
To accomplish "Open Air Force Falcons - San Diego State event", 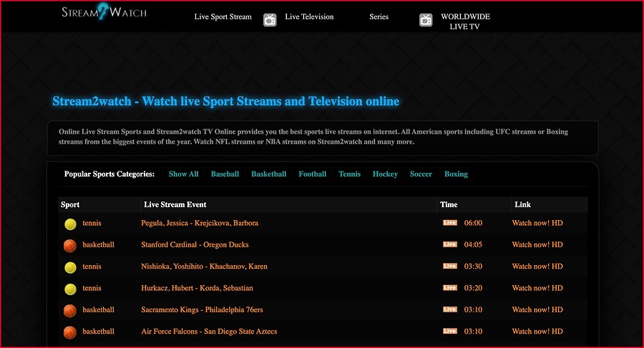I will [209, 332].
